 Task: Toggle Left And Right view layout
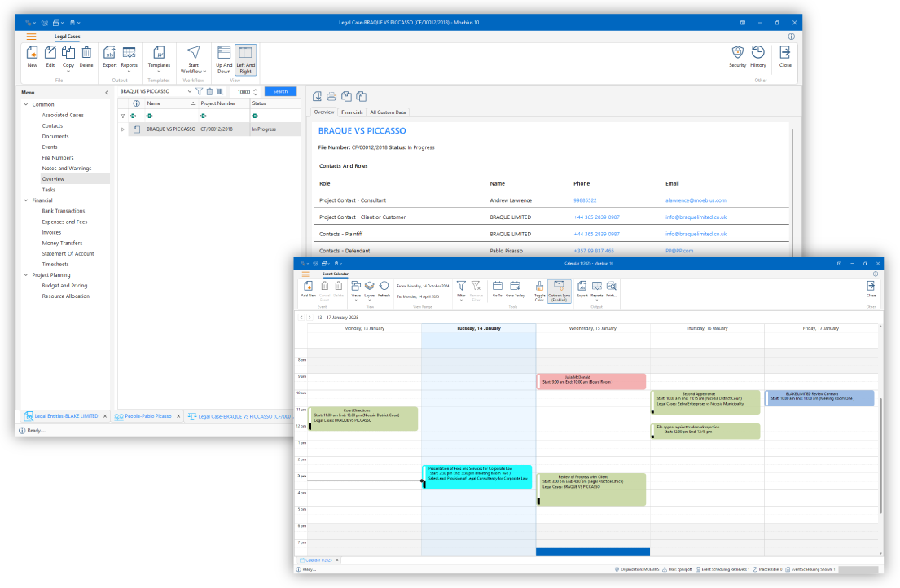[x=245, y=59]
